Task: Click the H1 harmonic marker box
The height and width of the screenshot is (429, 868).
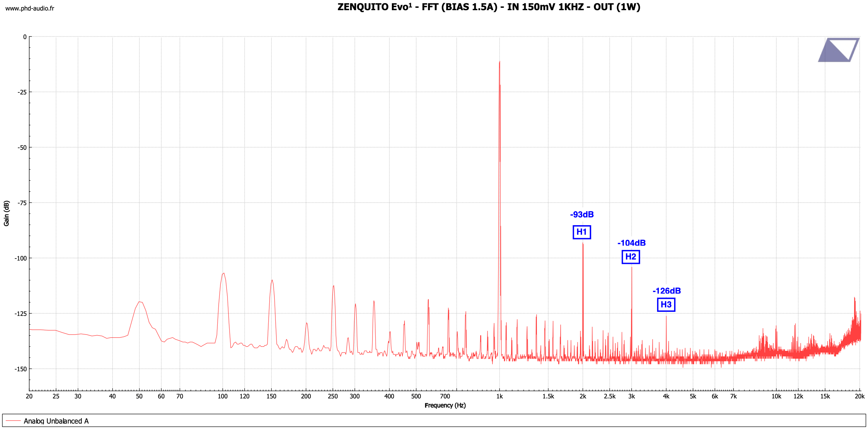Action: 582,232
